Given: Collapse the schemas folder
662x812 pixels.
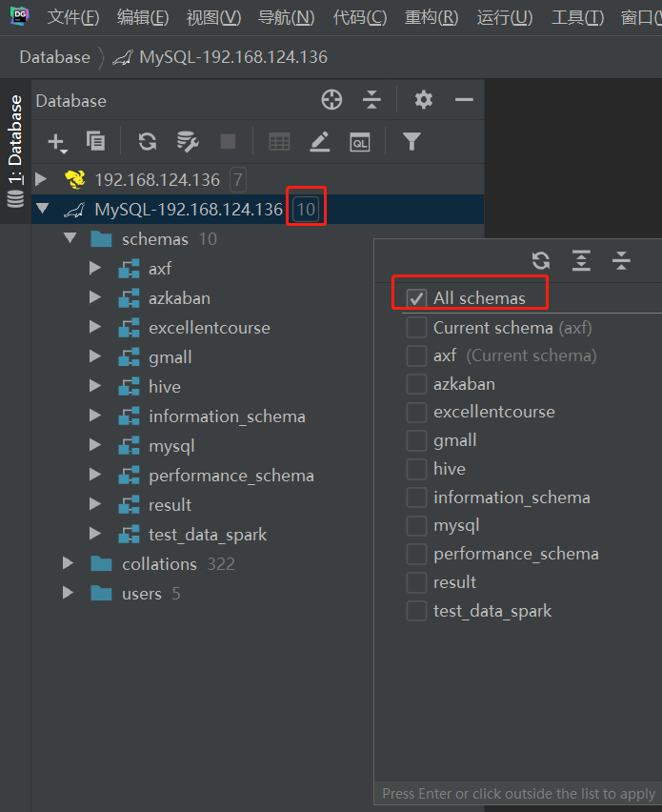Looking at the screenshot, I should [x=70, y=238].
